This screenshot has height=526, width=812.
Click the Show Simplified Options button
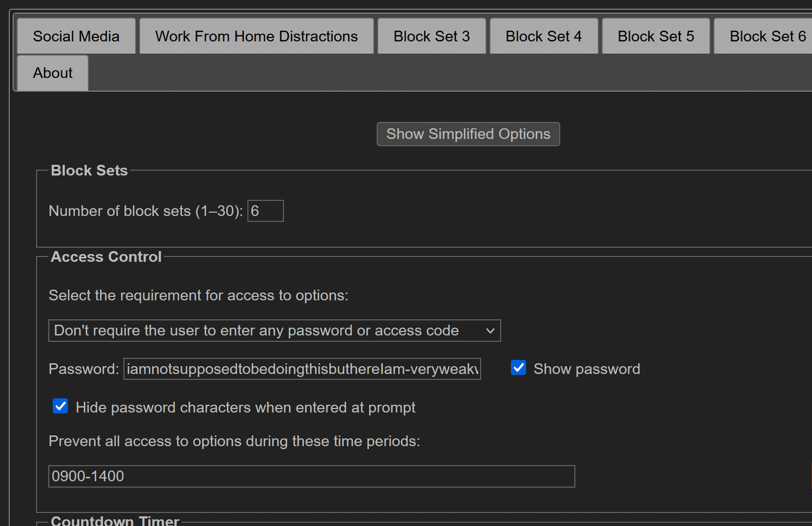pos(468,134)
